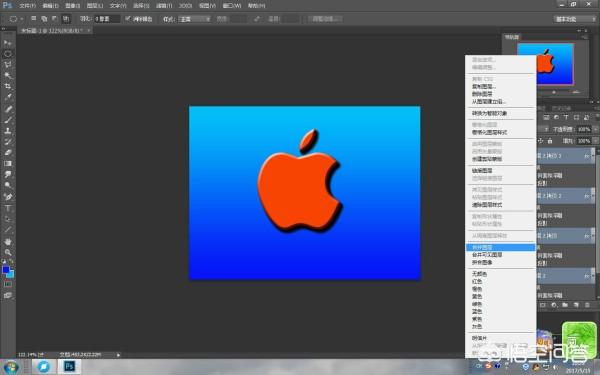
Task: Enable Intersect with Selection mode
Action: 66,18
